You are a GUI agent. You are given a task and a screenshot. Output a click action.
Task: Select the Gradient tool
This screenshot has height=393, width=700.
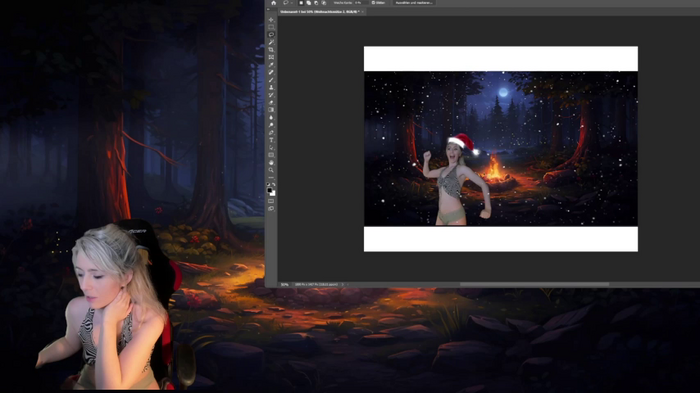271,110
